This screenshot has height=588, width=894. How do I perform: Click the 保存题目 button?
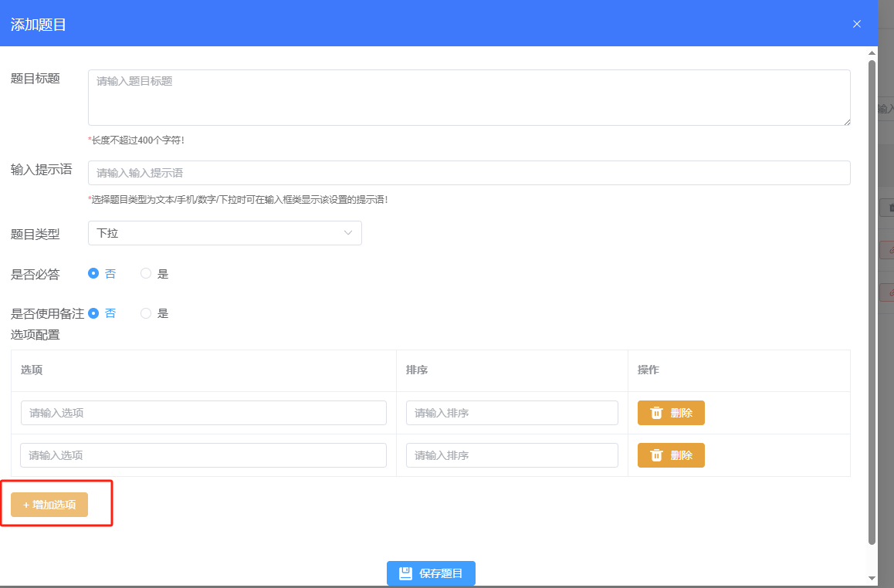(431, 573)
